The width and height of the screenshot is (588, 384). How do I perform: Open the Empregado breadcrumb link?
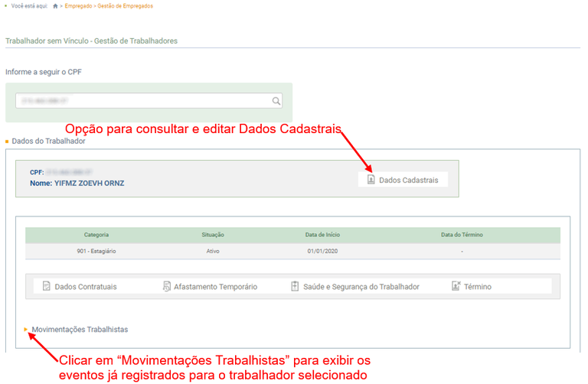coord(78,6)
